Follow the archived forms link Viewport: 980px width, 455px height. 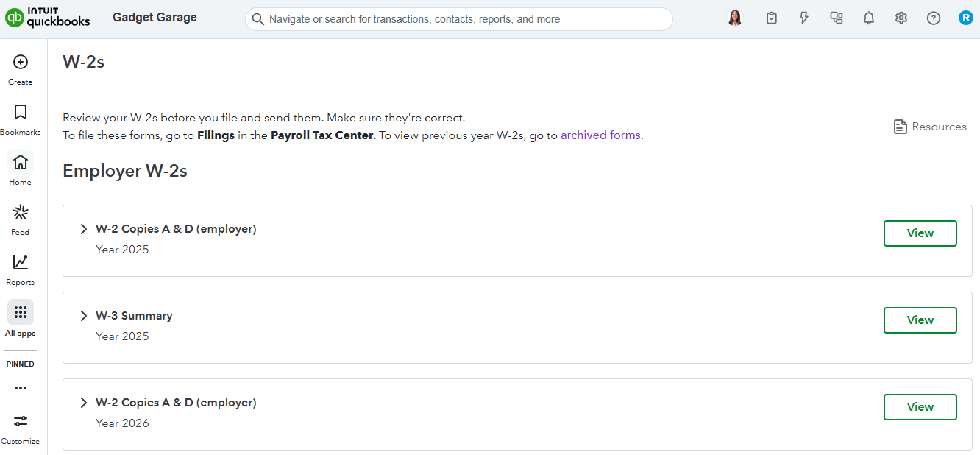point(600,135)
